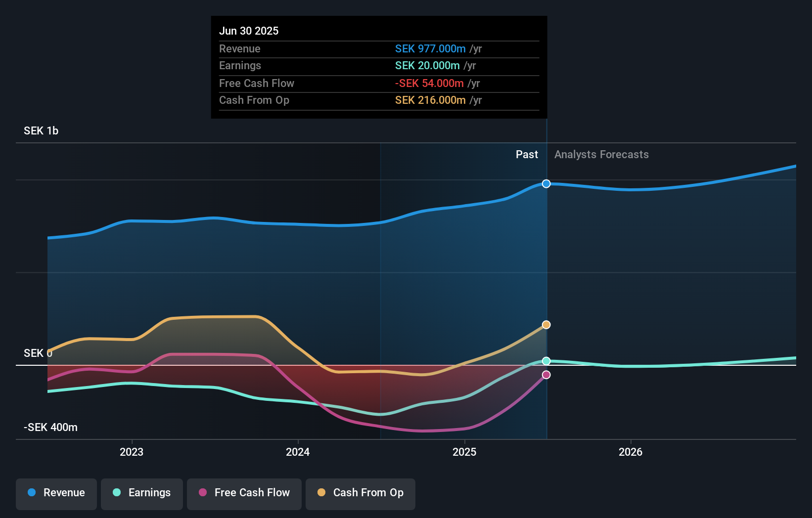Toggle the Revenue series visibility
This screenshot has width=812, height=518.
click(56, 494)
